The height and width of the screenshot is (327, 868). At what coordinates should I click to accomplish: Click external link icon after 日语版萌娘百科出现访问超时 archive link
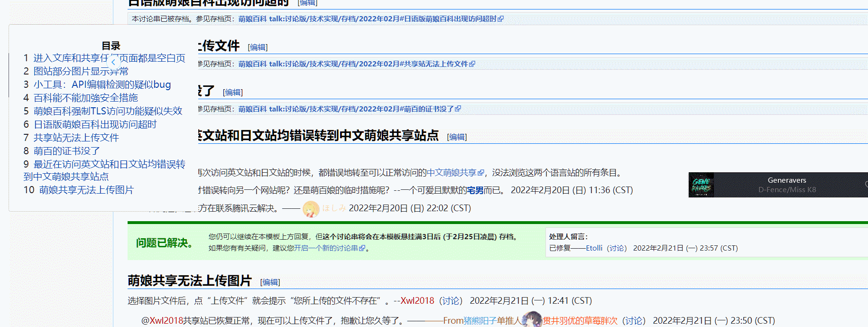click(501, 19)
